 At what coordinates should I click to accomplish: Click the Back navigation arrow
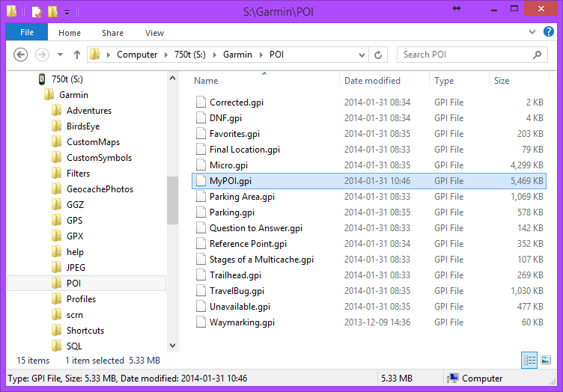point(21,55)
